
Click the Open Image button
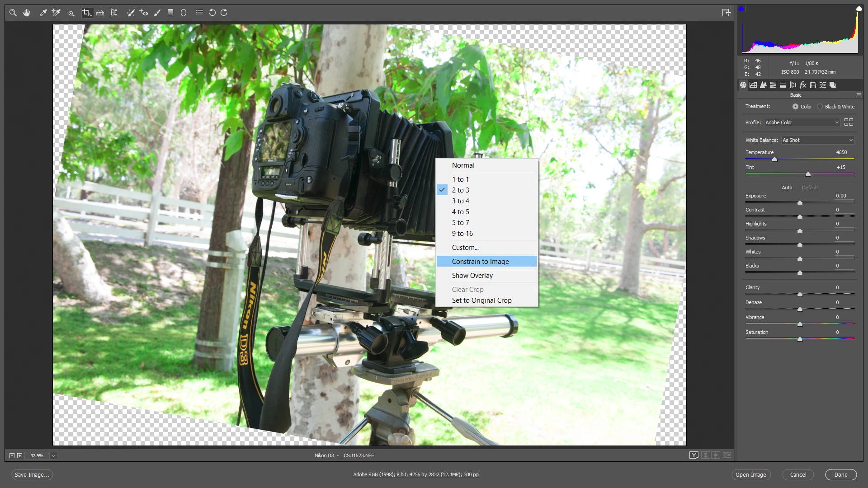750,475
